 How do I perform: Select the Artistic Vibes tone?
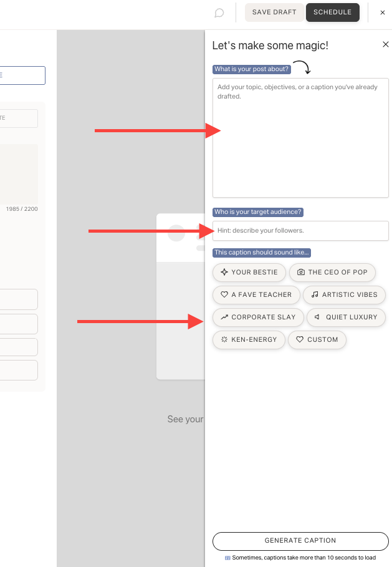coord(344,294)
